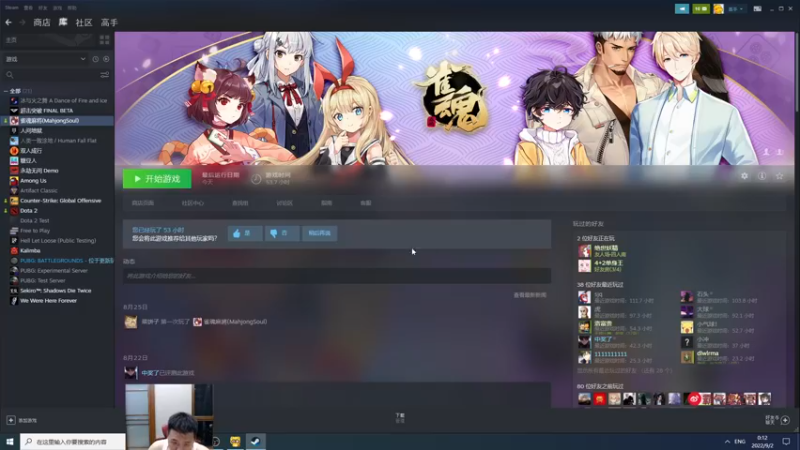
Task: Click friend 111111111 in recently played list
Action: pos(610,354)
